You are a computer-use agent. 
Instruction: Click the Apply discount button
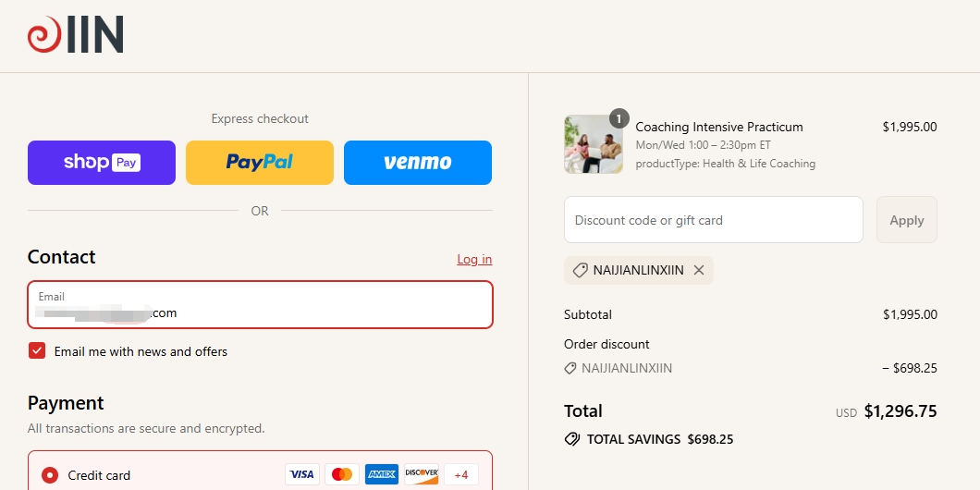tap(906, 220)
